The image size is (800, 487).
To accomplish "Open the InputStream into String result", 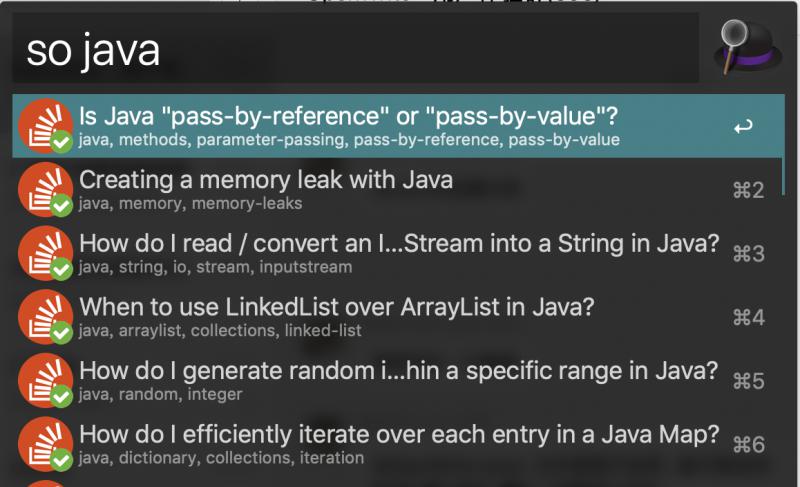I will coord(398,253).
